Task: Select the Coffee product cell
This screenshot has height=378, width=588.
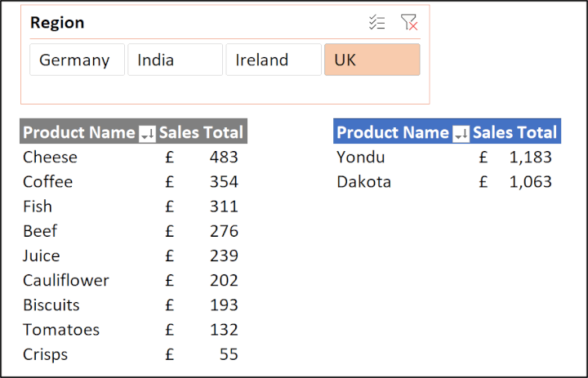Action: [47, 181]
